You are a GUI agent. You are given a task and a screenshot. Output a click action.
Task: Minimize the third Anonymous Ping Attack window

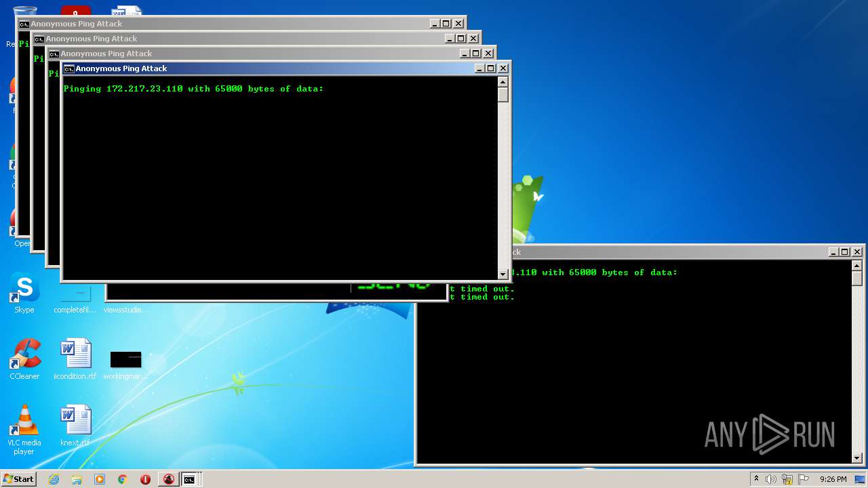pyautogui.click(x=450, y=39)
